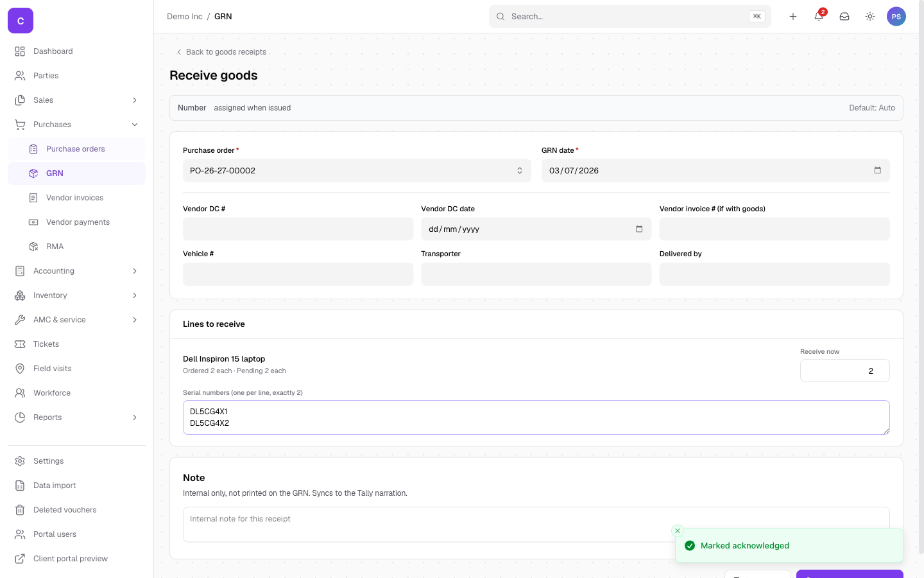Open the PS user avatar

[x=896, y=17]
